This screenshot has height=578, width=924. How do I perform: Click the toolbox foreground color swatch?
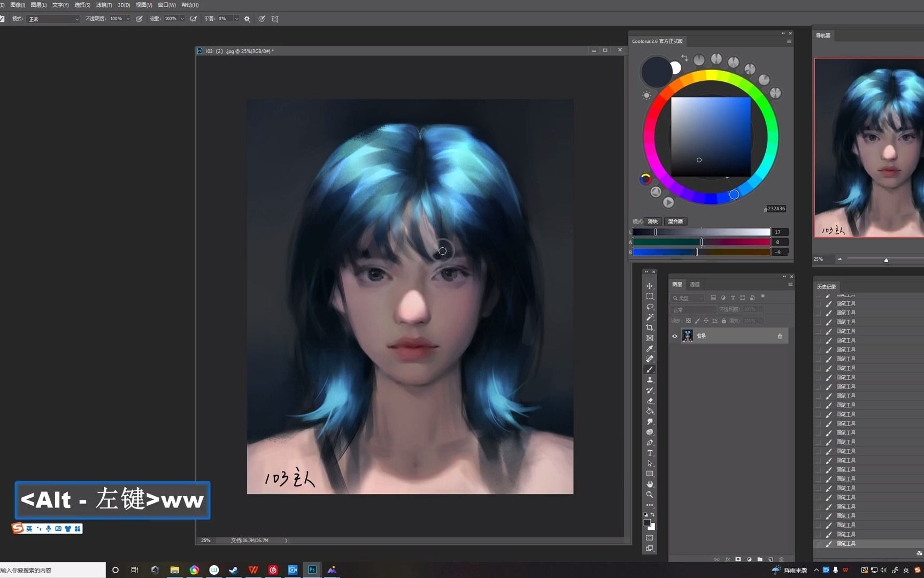tap(647, 523)
